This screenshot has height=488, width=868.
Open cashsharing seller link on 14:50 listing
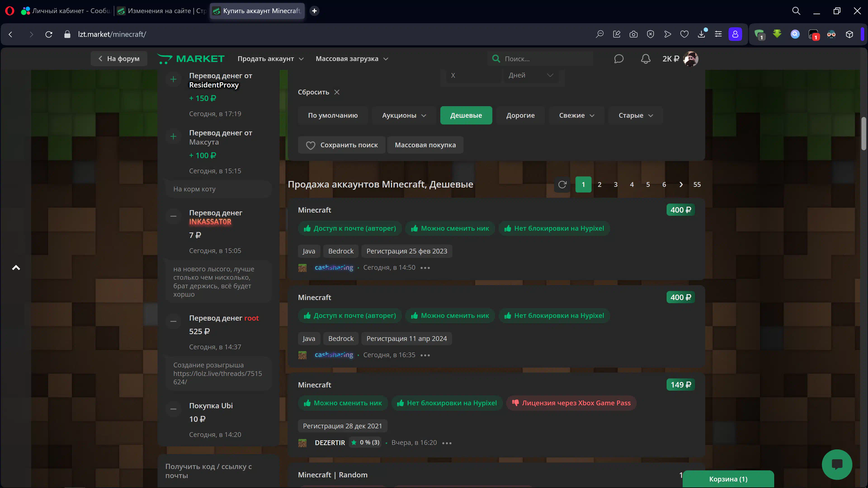pyautogui.click(x=334, y=268)
